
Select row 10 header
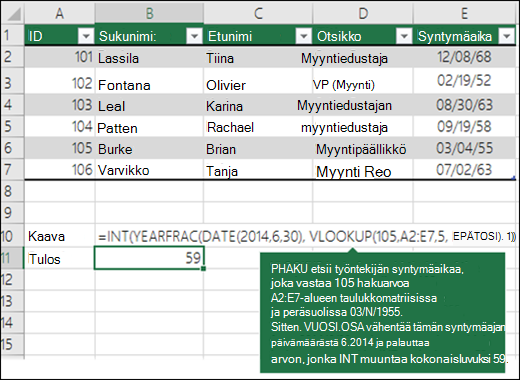(x=12, y=236)
